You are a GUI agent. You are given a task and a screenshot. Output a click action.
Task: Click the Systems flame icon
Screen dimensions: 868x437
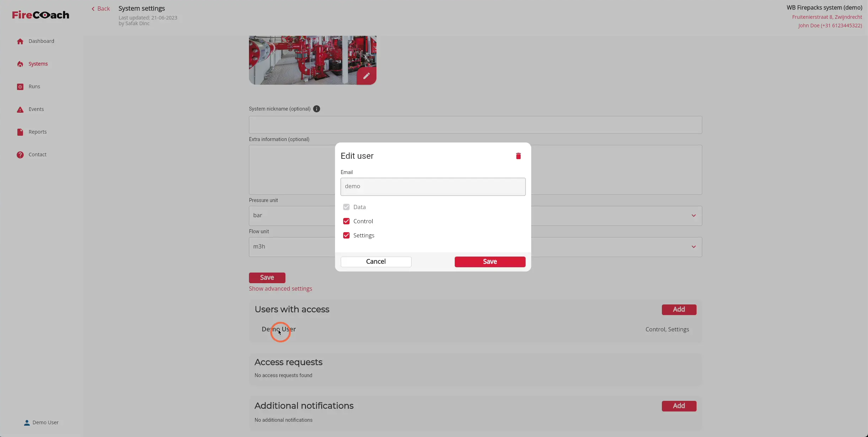coord(20,64)
